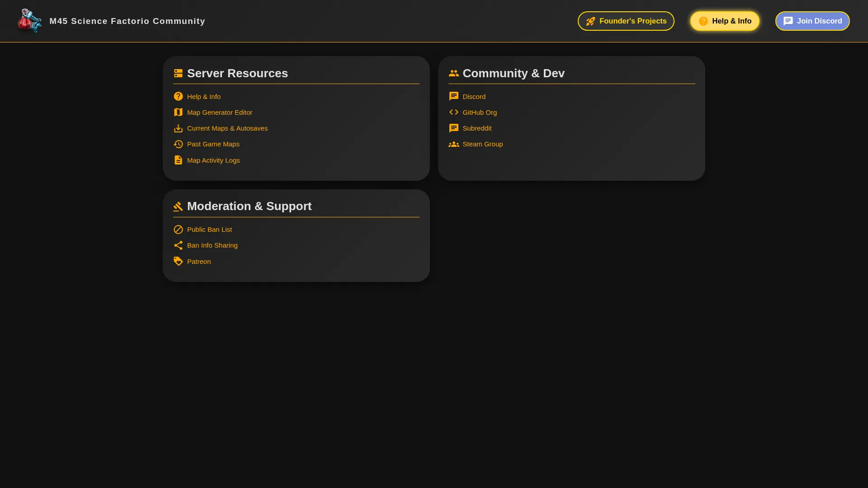Go to M45 Science Factorio Community title
This screenshot has height=488, width=868.
coord(127,21)
